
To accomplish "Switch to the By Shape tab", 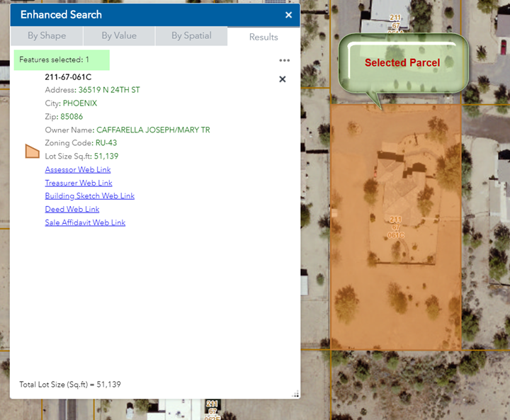I will 47,36.
